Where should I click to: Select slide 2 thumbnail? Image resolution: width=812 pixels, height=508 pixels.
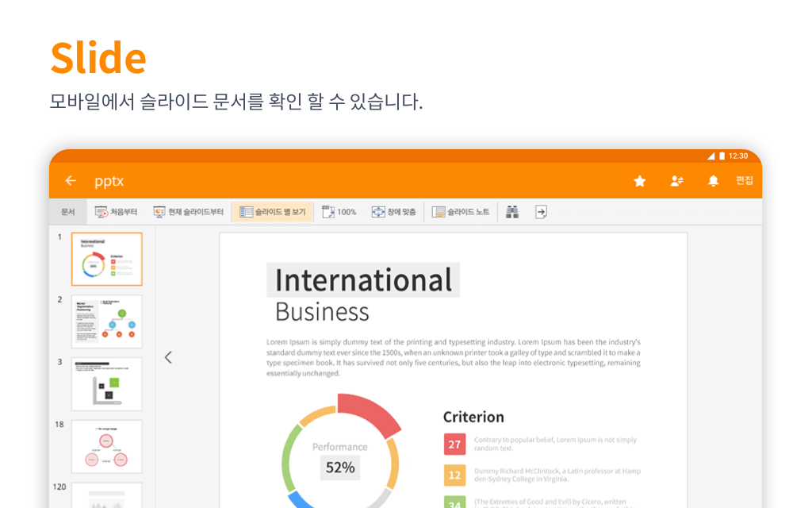pyautogui.click(x=107, y=321)
